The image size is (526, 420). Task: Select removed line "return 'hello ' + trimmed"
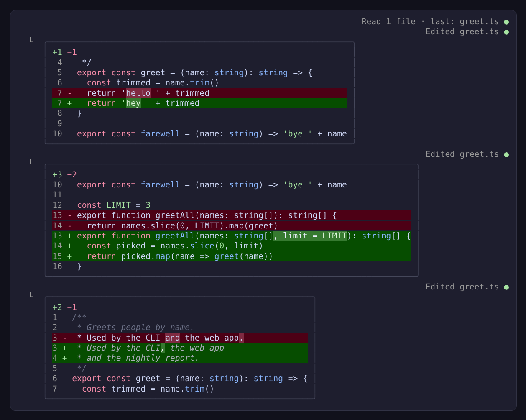(x=199, y=93)
